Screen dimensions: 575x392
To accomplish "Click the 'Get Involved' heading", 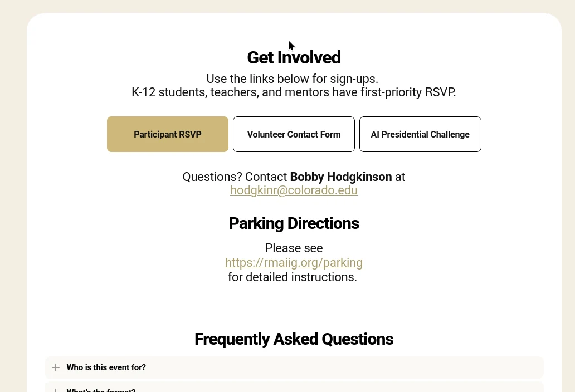I will click(x=294, y=57).
